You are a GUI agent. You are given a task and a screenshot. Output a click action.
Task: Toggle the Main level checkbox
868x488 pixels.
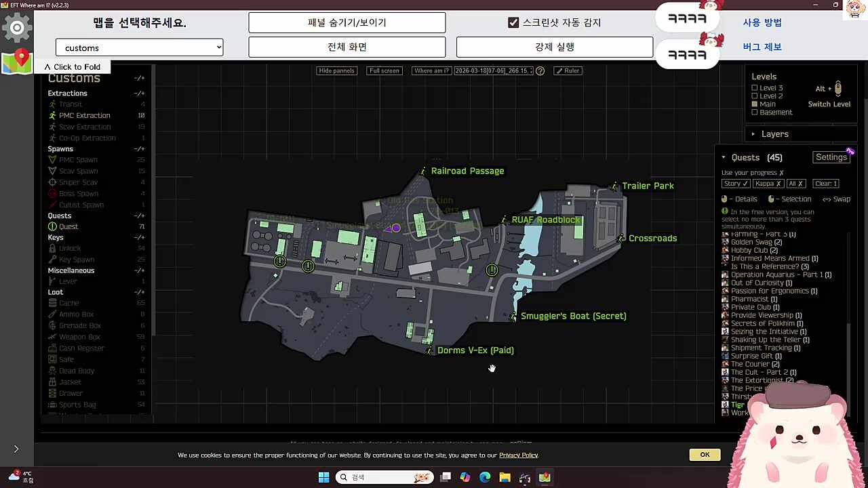[755, 104]
